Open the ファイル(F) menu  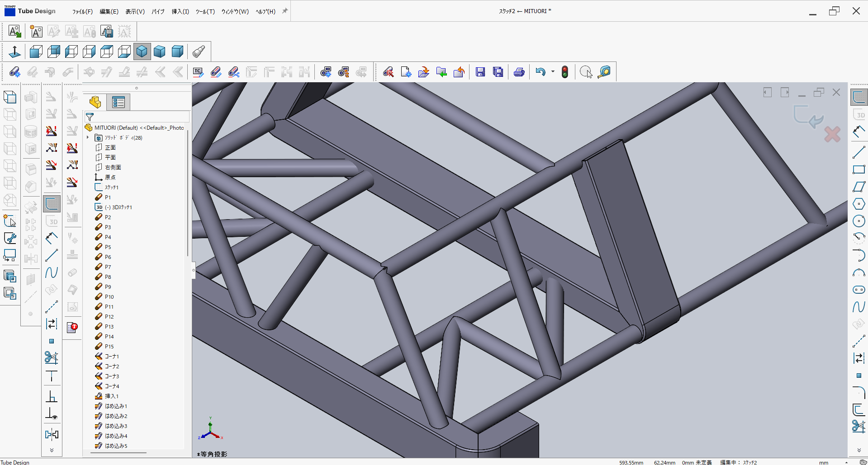coord(82,11)
